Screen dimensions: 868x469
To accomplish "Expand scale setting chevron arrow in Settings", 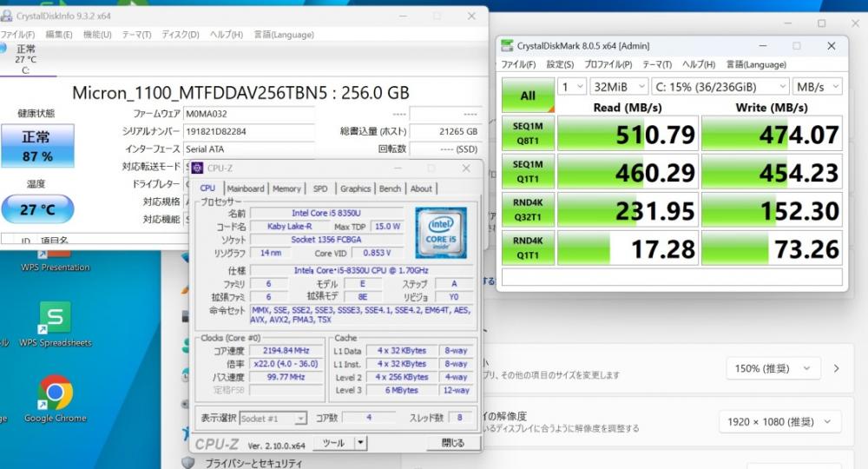I will [836, 368].
